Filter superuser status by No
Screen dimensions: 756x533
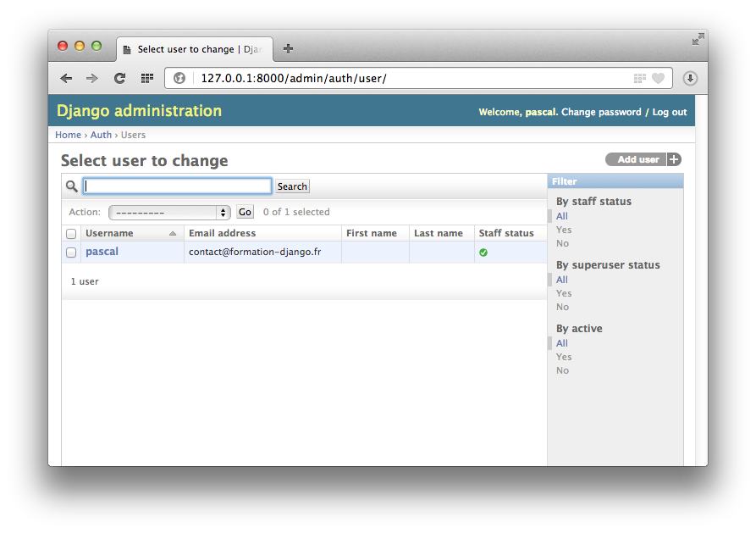tap(562, 307)
